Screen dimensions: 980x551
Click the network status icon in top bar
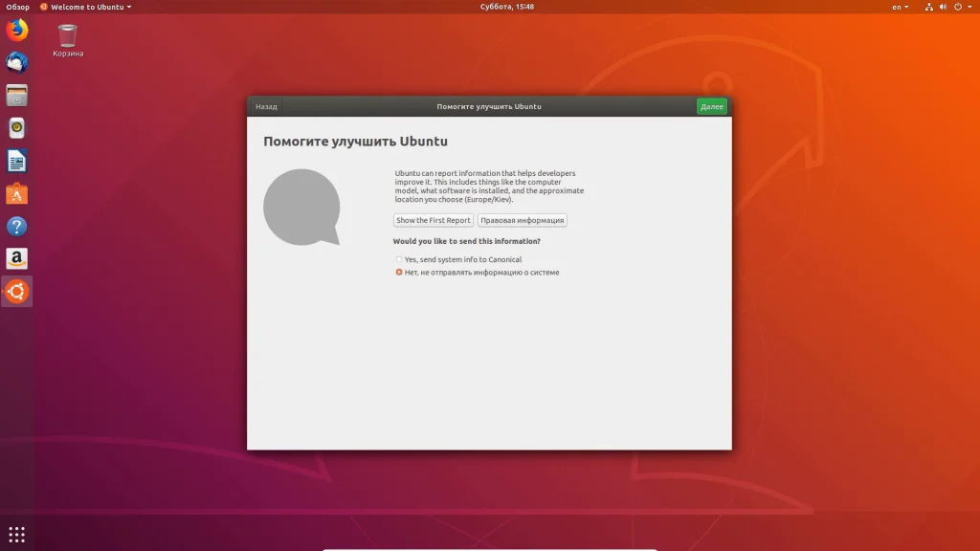coord(928,7)
